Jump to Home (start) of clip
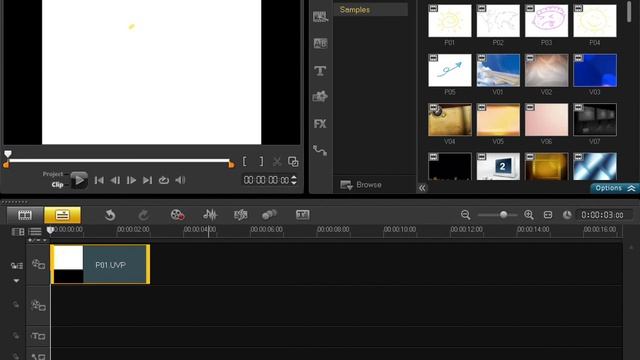640x360 pixels. click(x=99, y=180)
